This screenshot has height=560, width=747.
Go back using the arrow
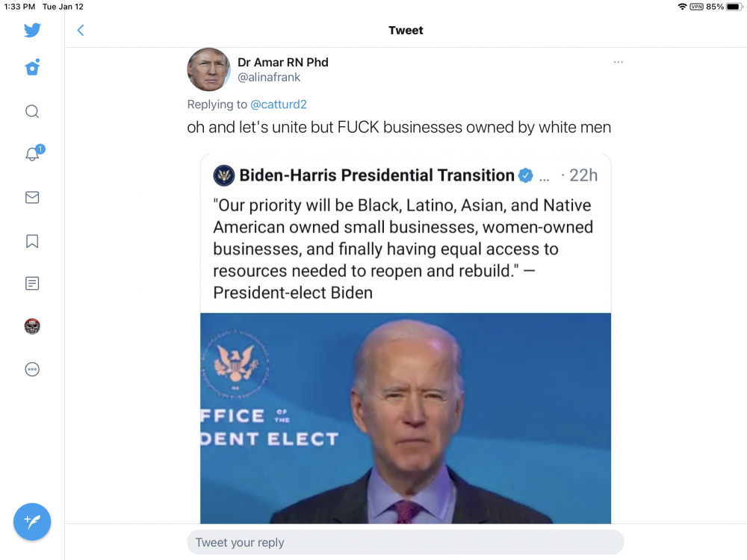[81, 31]
